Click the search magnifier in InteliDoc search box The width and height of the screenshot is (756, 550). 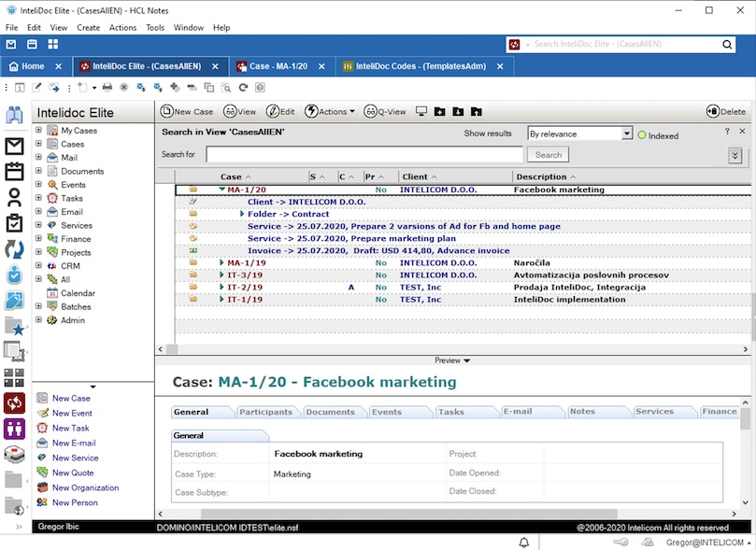pyautogui.click(x=727, y=44)
